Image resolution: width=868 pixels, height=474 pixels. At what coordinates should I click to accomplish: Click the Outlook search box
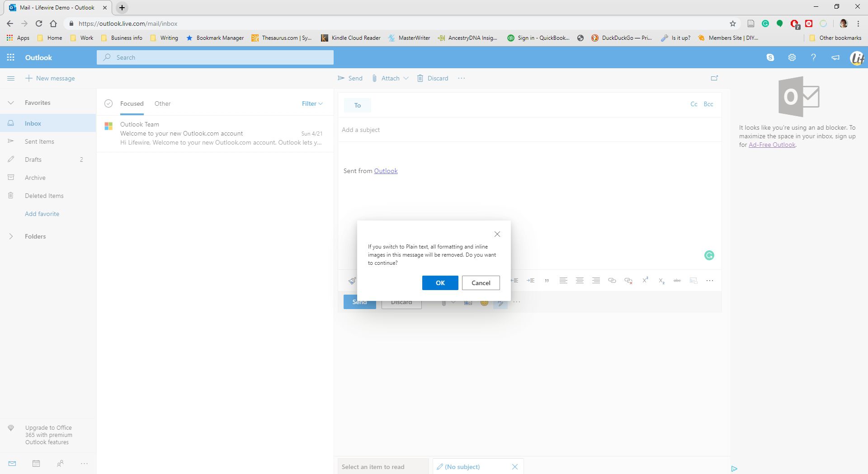pos(215,57)
